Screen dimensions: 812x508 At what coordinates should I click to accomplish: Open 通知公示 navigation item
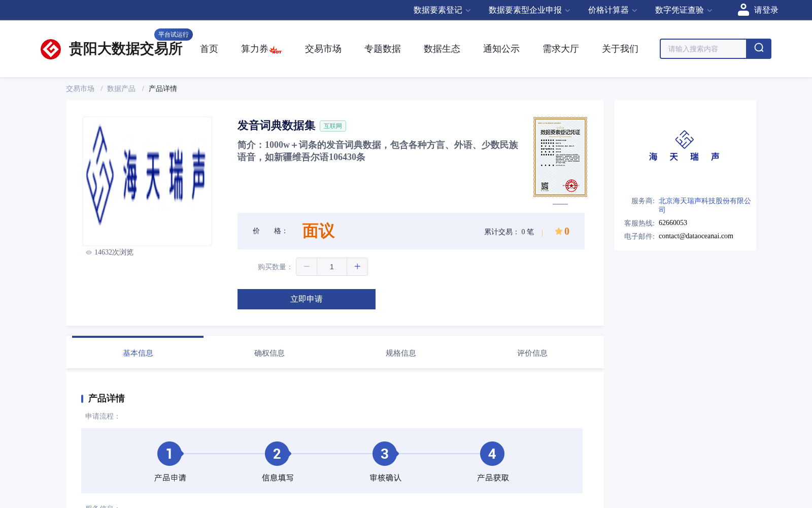501,49
